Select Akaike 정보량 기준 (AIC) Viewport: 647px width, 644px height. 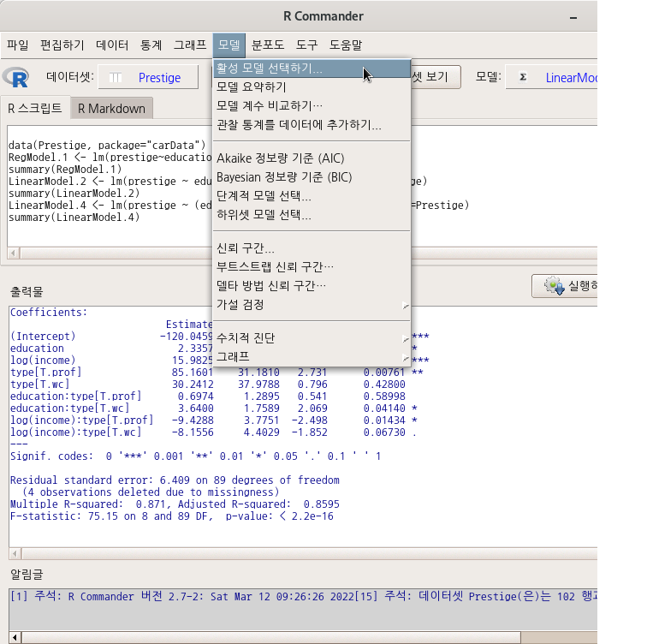tap(312, 158)
